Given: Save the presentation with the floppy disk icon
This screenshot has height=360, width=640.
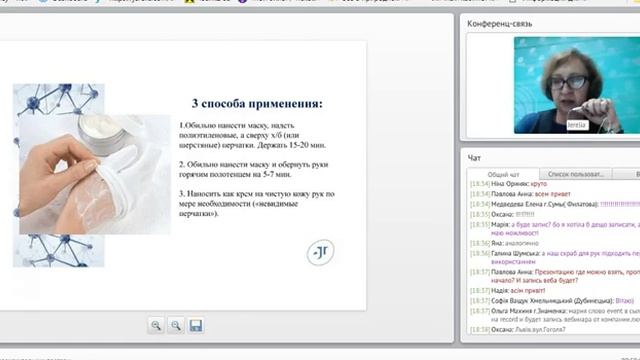Looking at the screenshot, I should [x=196, y=325].
